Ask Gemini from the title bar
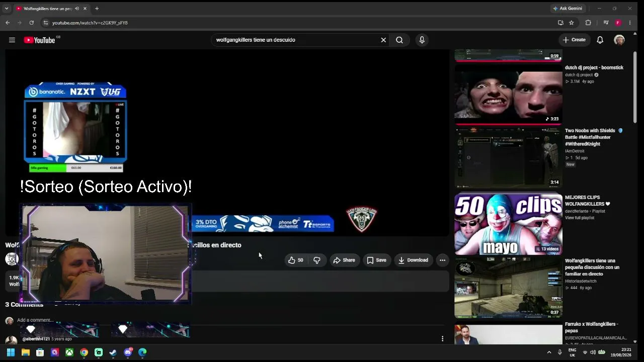The width and height of the screenshot is (644, 362). [x=568, y=9]
